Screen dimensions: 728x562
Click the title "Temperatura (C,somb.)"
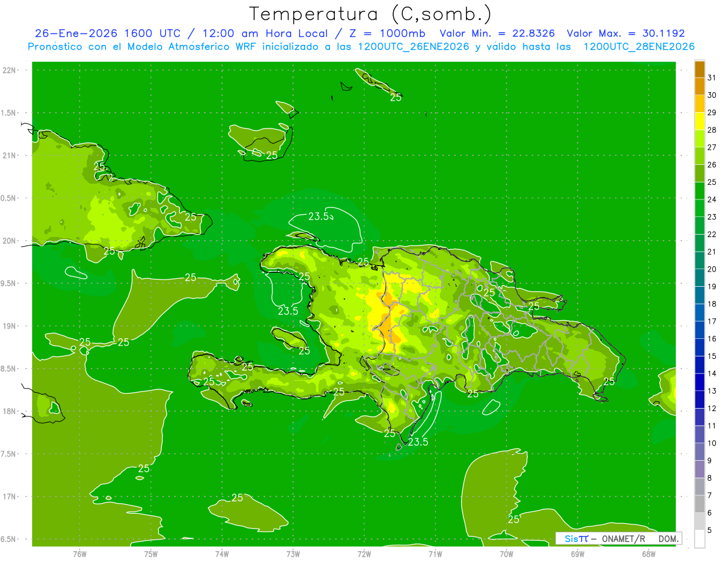point(370,14)
